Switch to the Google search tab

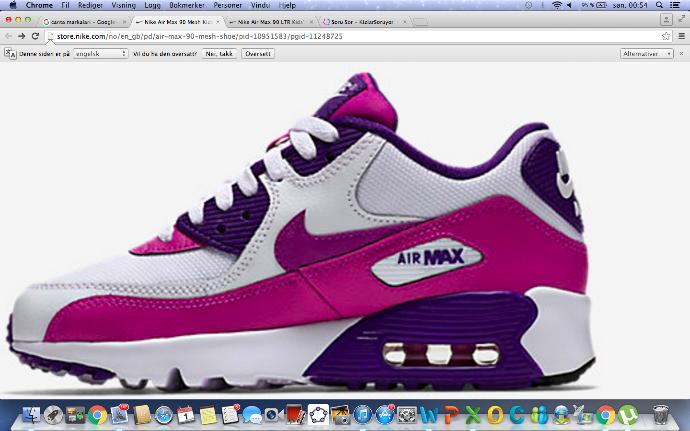tap(83, 22)
